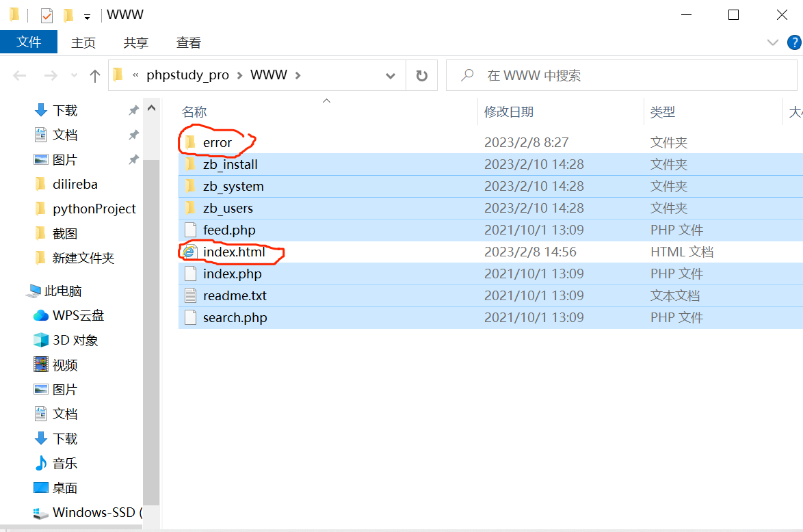The width and height of the screenshot is (803, 532).
Task: Open 下载 under 此电脑
Action: pos(65,439)
